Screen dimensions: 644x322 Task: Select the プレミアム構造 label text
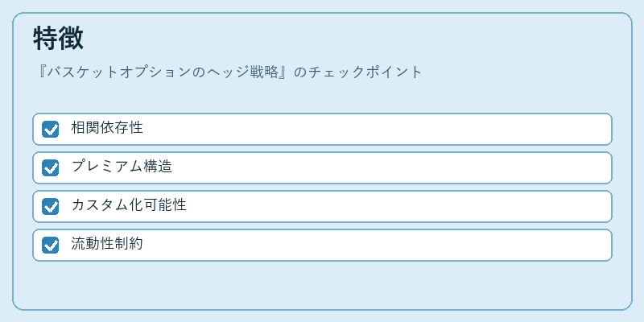(122, 167)
